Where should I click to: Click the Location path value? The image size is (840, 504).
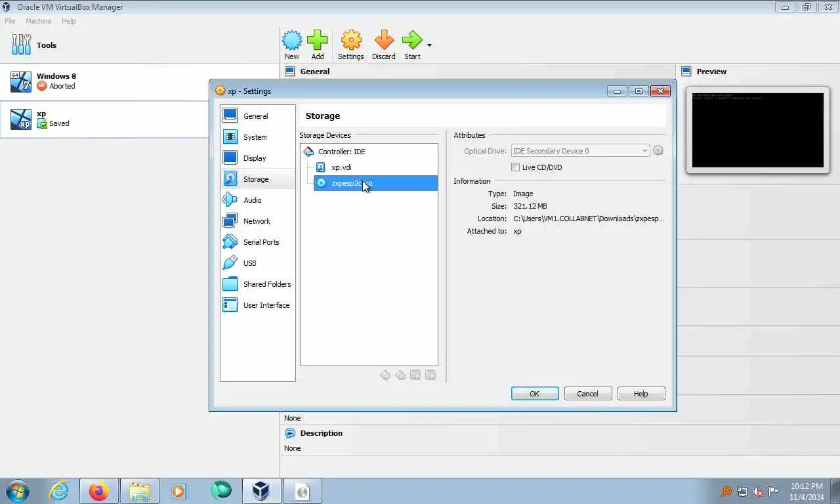(x=589, y=219)
